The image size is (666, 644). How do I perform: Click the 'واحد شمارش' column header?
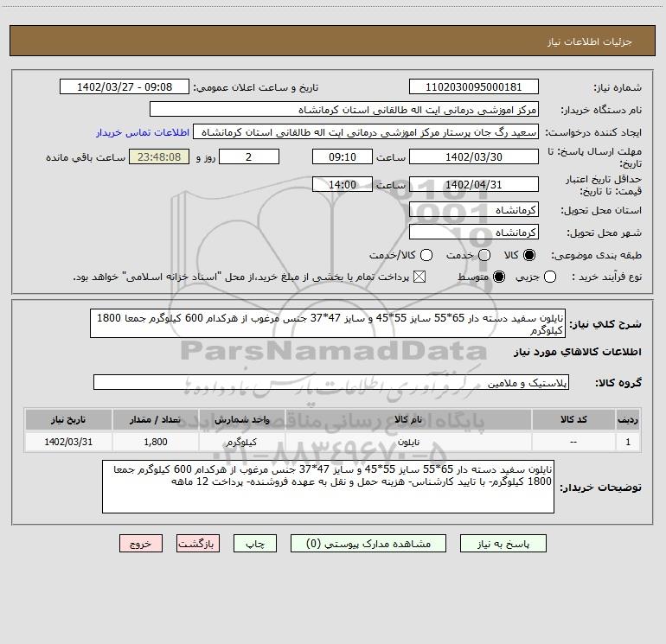241,419
